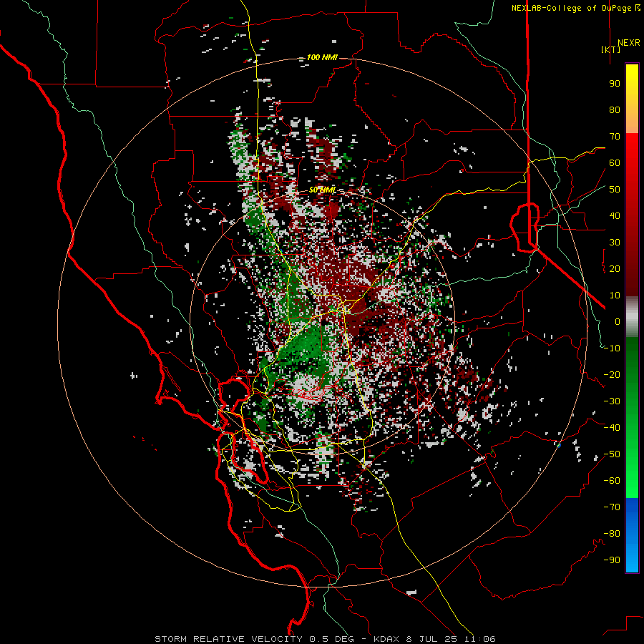The width and height of the screenshot is (644, 644).
Task: Click the -80 value on velocity scale
Action: point(612,534)
